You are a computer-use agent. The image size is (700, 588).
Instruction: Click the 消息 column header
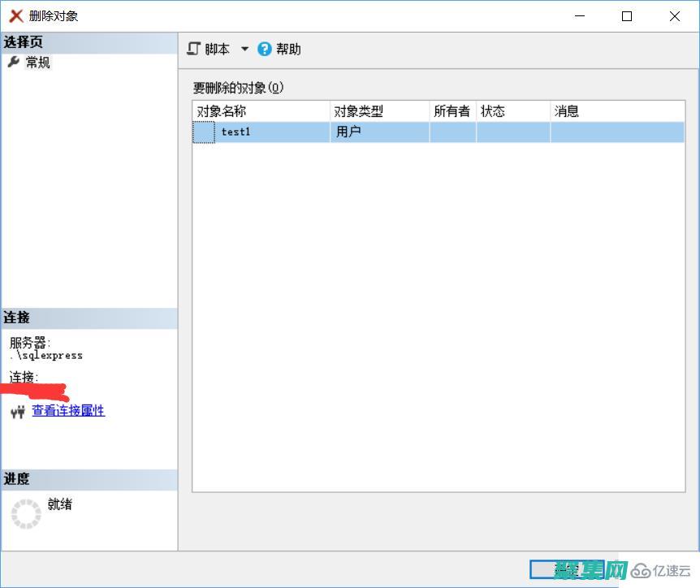point(617,111)
